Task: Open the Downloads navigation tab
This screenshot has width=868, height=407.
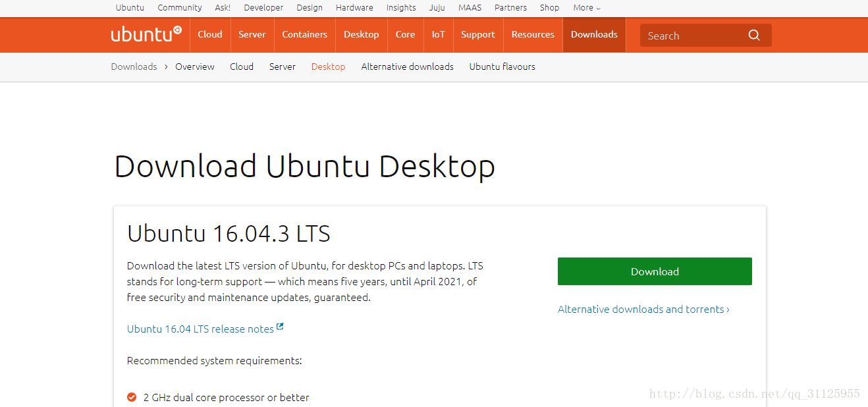Action: (594, 34)
